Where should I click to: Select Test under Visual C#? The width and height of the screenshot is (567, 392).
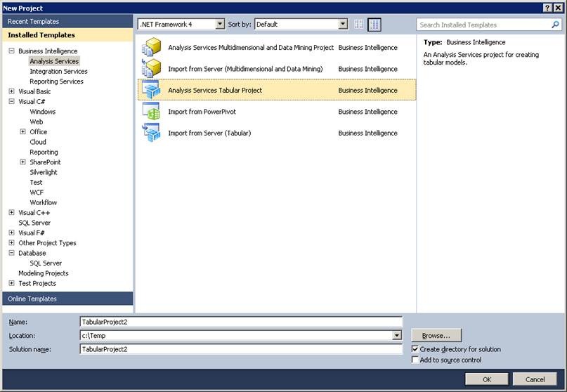click(x=36, y=182)
